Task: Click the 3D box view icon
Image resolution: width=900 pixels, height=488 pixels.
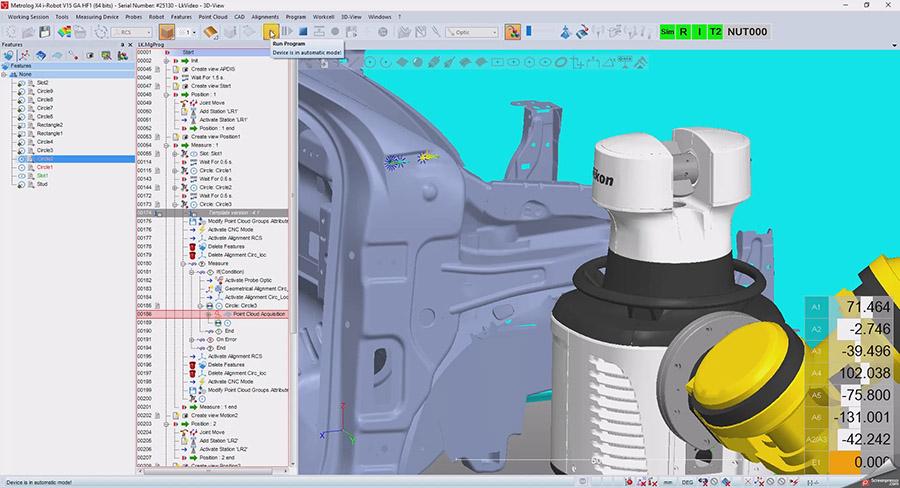Action: [166, 32]
